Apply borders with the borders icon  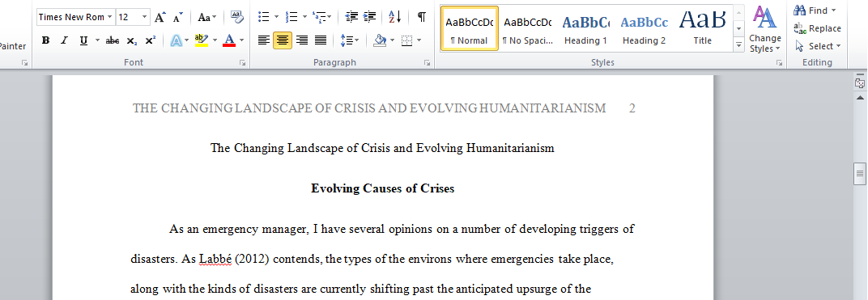pyautogui.click(x=407, y=40)
